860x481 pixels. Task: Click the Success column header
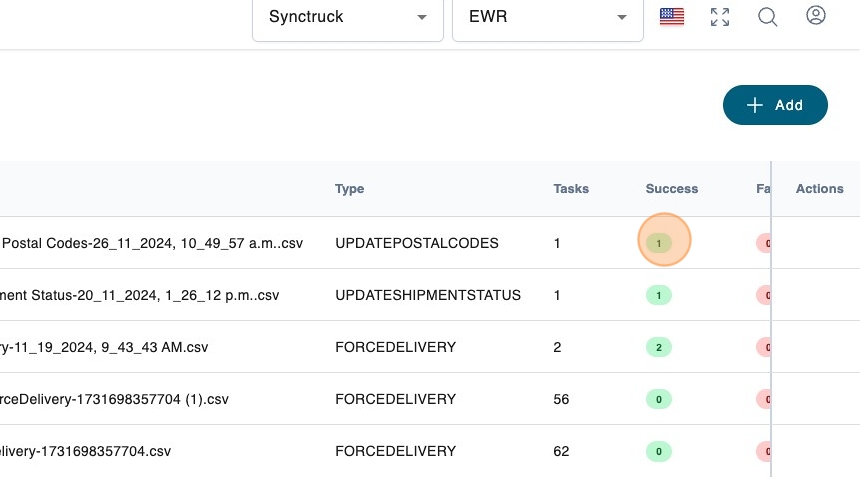[671, 189]
